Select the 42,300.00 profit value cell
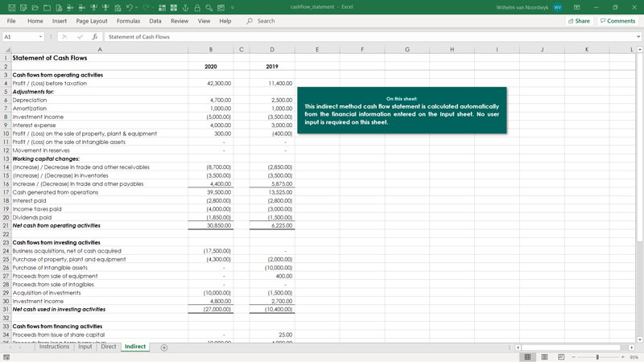 (x=211, y=84)
